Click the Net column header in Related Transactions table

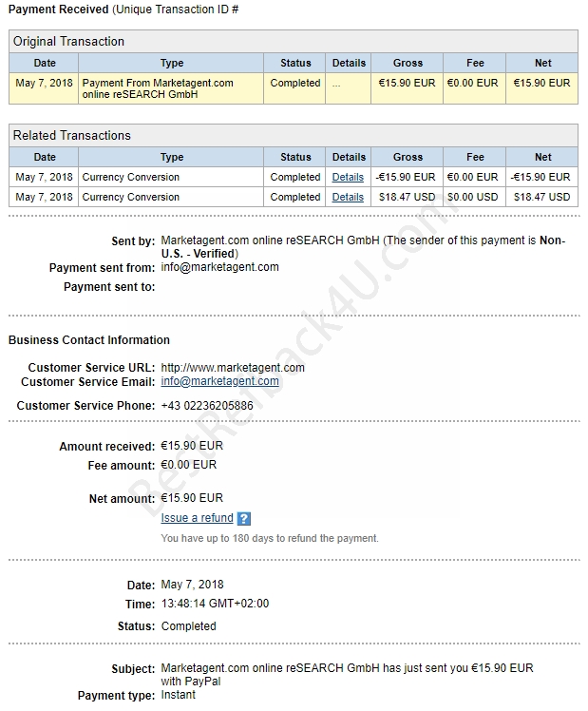(x=542, y=157)
